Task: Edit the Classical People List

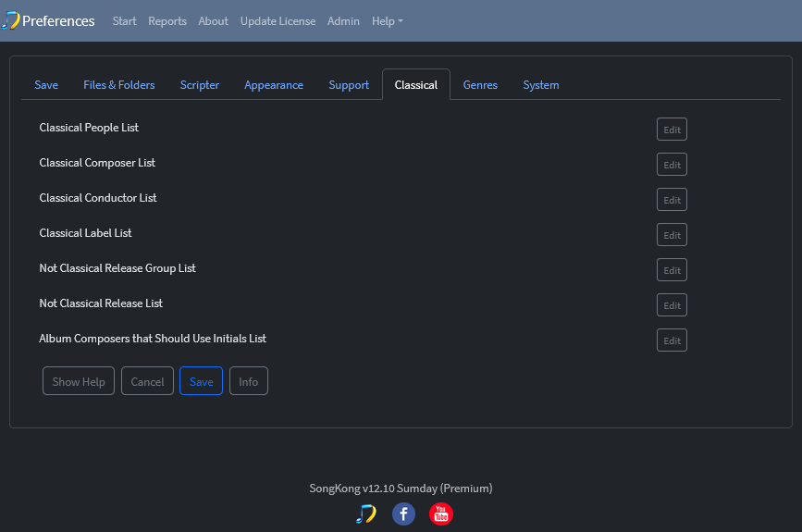Action: 672,130
